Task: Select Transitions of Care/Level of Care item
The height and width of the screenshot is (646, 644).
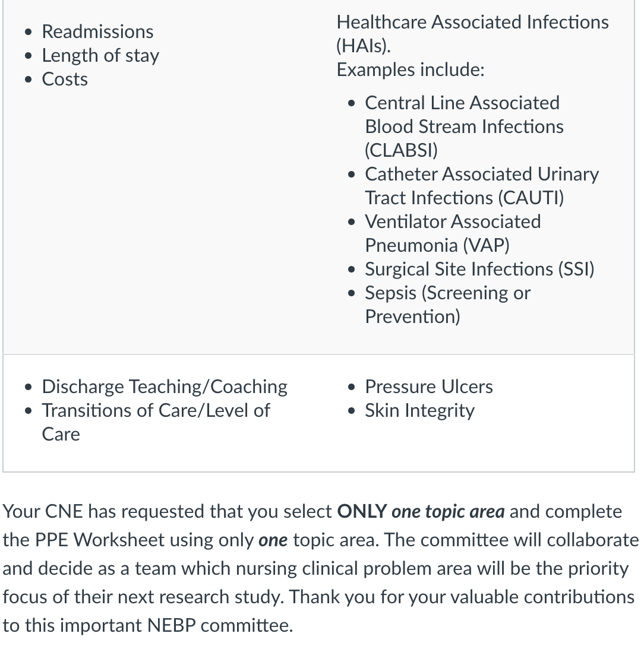Action: 156,422
